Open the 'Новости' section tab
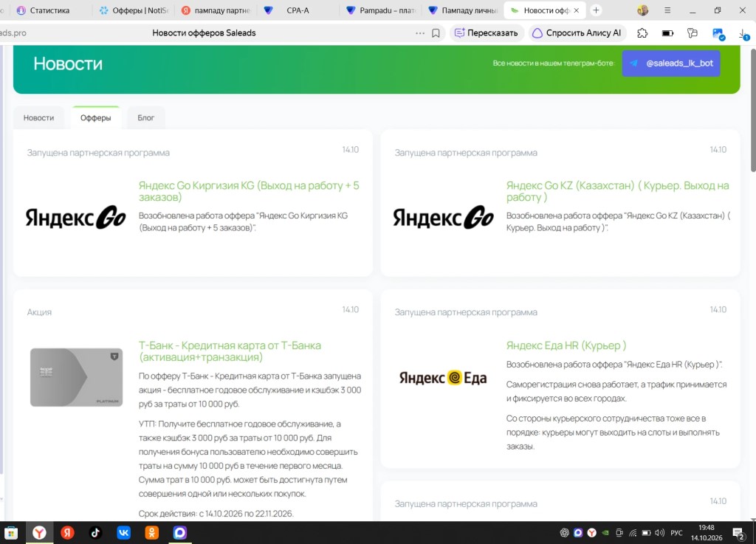Viewport: 756px width, 544px height. tap(38, 118)
